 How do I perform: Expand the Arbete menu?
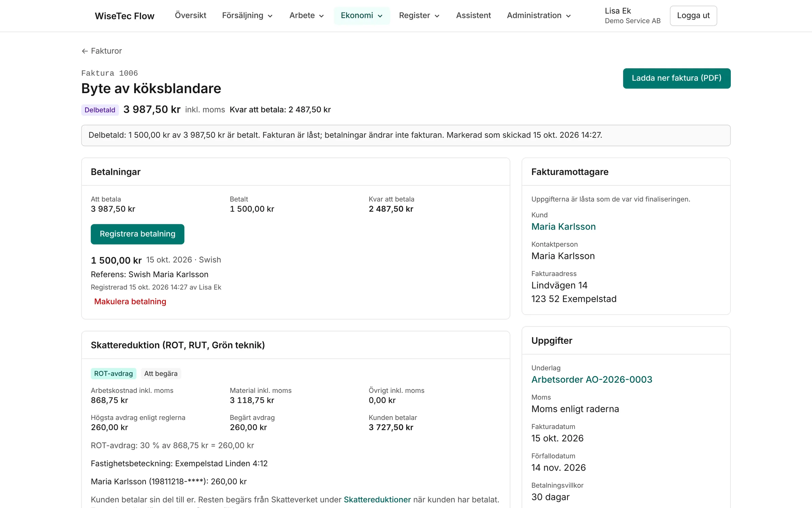pos(307,16)
